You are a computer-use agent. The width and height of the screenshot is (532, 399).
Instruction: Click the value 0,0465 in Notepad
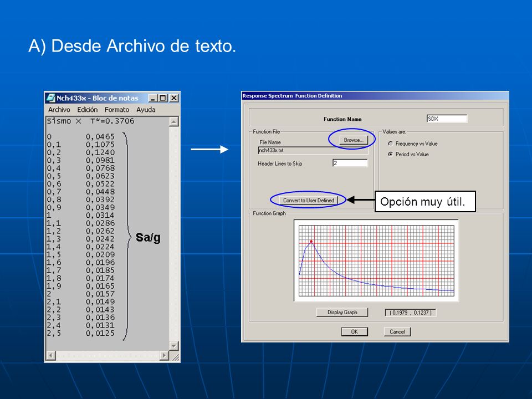[x=100, y=137]
